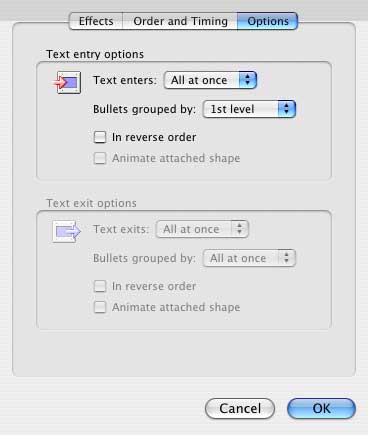Click the Text entry options heading
The image size is (368, 435).
(x=95, y=54)
